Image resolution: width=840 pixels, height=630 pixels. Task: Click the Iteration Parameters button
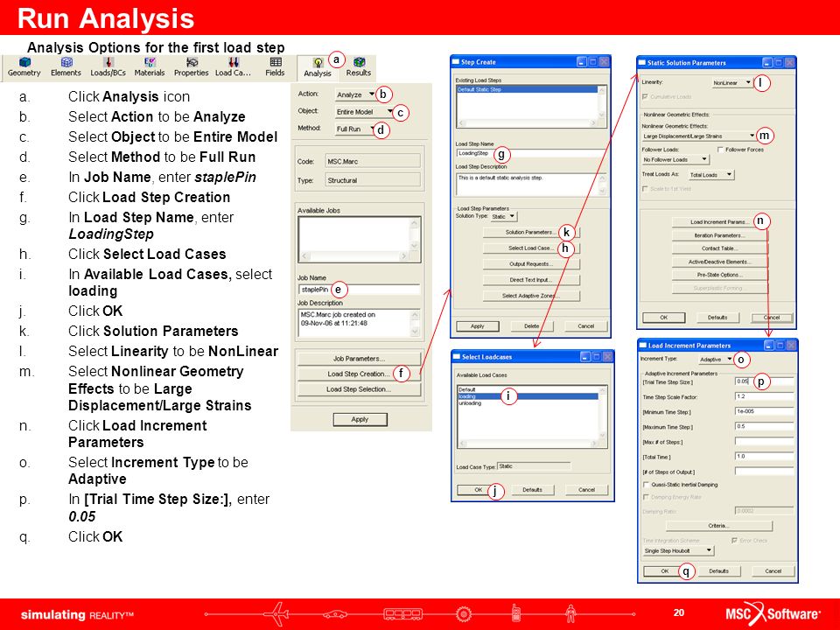pyautogui.click(x=719, y=235)
